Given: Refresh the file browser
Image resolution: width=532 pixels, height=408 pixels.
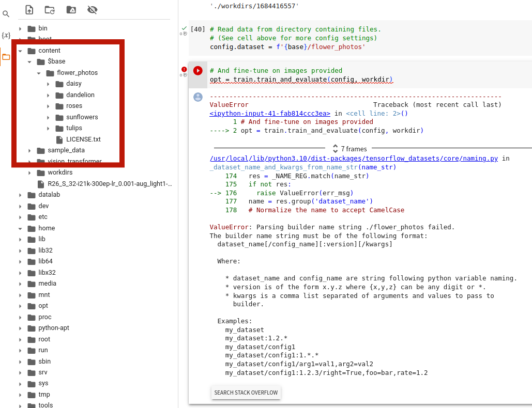Looking at the screenshot, I should 49,9.
